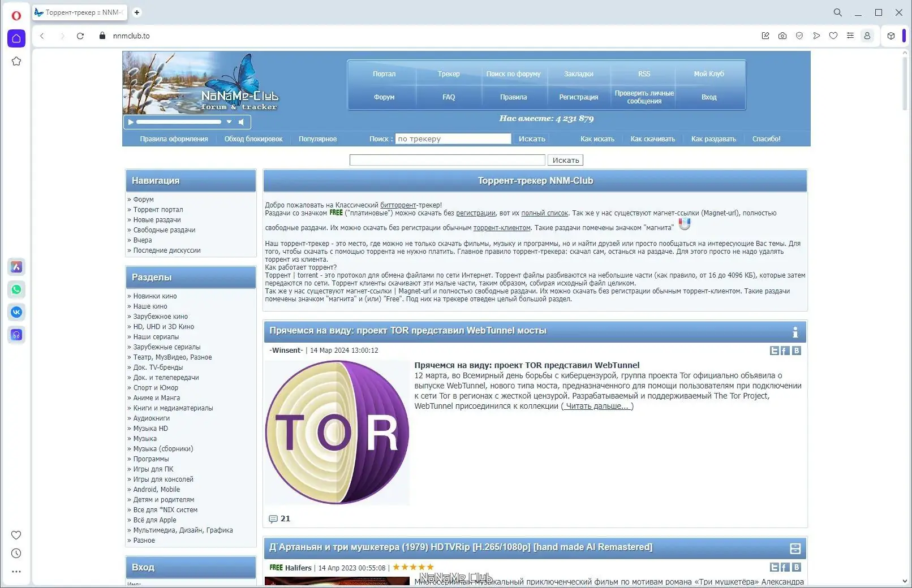Open the disk icon on D'Artagnan header
The width and height of the screenshot is (912, 588).
click(795, 548)
